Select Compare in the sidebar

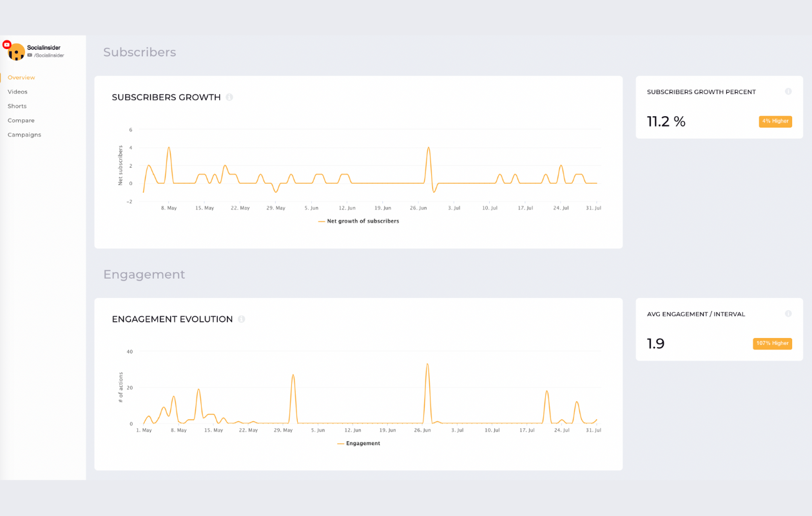point(21,121)
